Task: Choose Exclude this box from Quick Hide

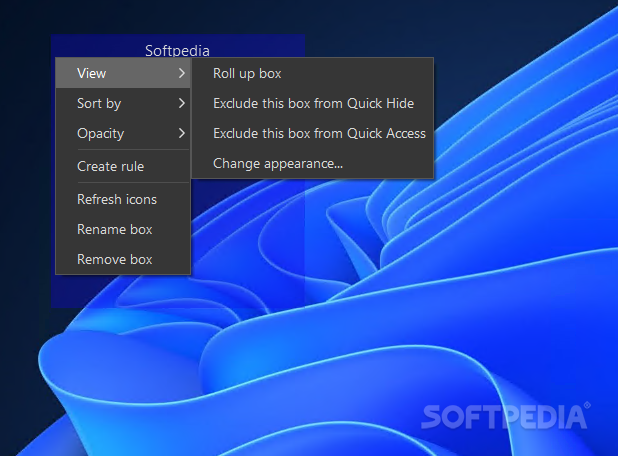Action: (x=313, y=103)
